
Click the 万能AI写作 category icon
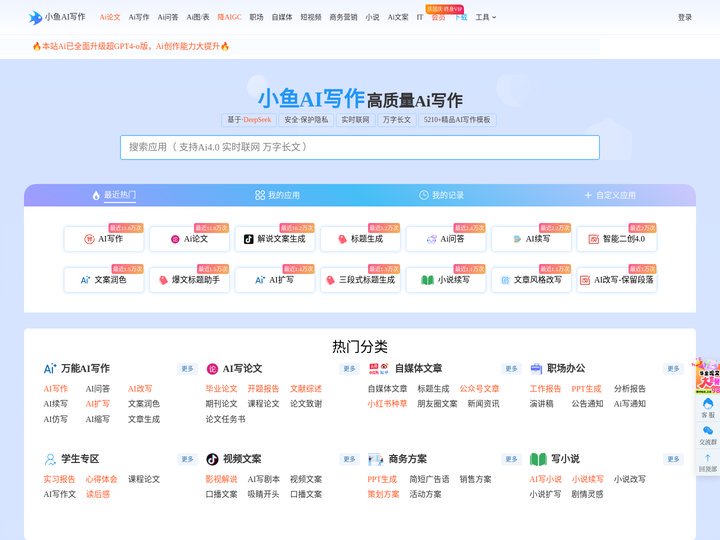click(x=50, y=368)
